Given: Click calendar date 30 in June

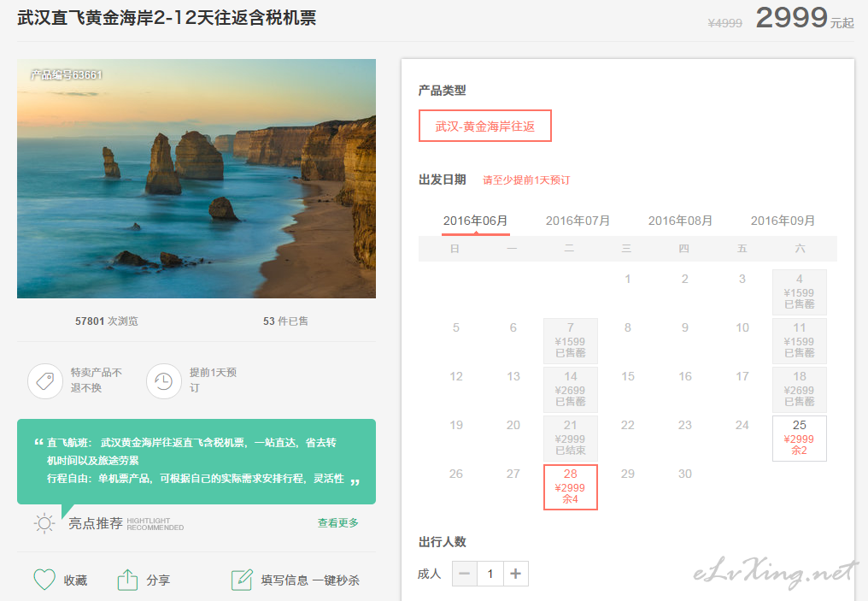Looking at the screenshot, I should click(685, 474).
